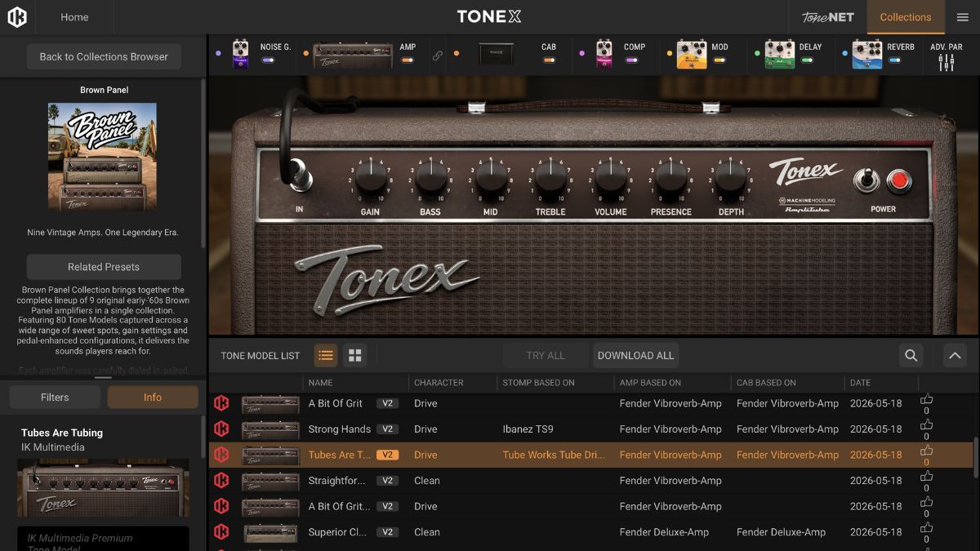Toggle the Delay on/off switch
The height and width of the screenshot is (551, 980).
click(x=807, y=60)
